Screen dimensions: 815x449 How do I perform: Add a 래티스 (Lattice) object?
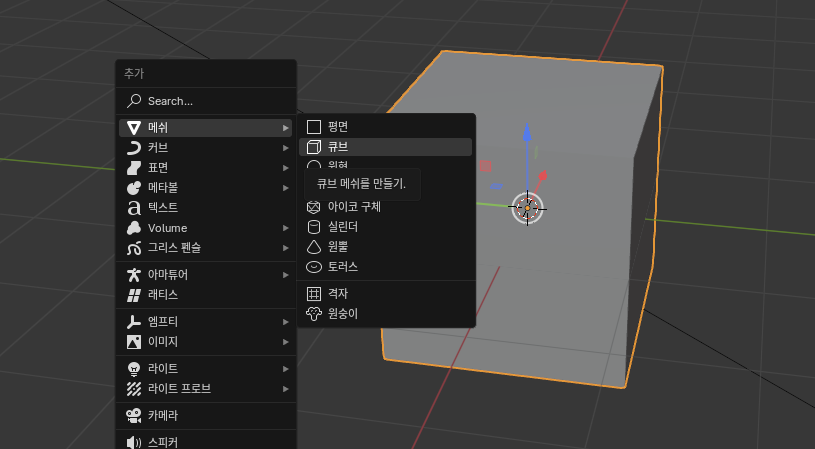click(206, 295)
